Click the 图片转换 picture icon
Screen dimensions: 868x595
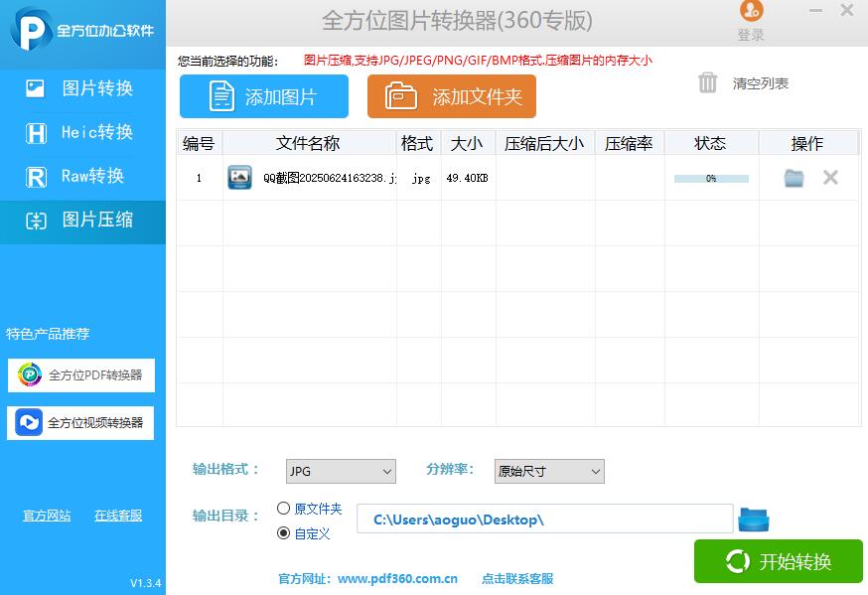(35, 88)
